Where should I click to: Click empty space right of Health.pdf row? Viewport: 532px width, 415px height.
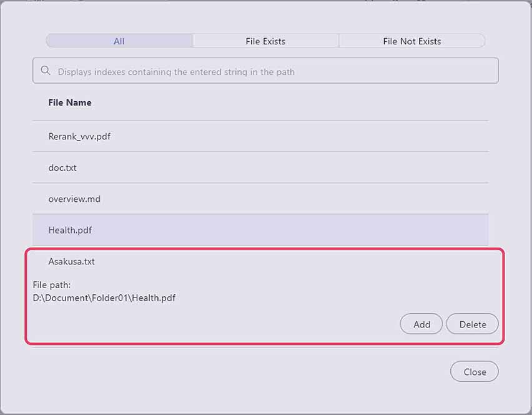tap(312, 230)
